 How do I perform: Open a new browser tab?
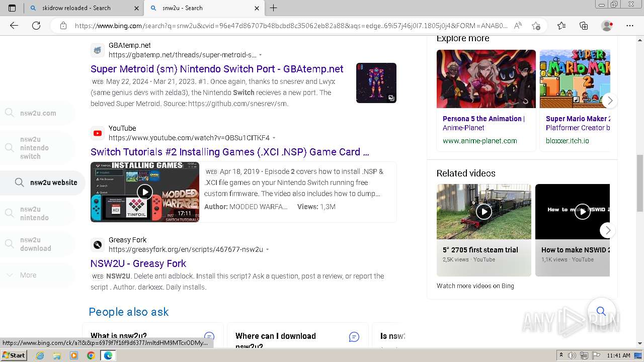(273, 8)
